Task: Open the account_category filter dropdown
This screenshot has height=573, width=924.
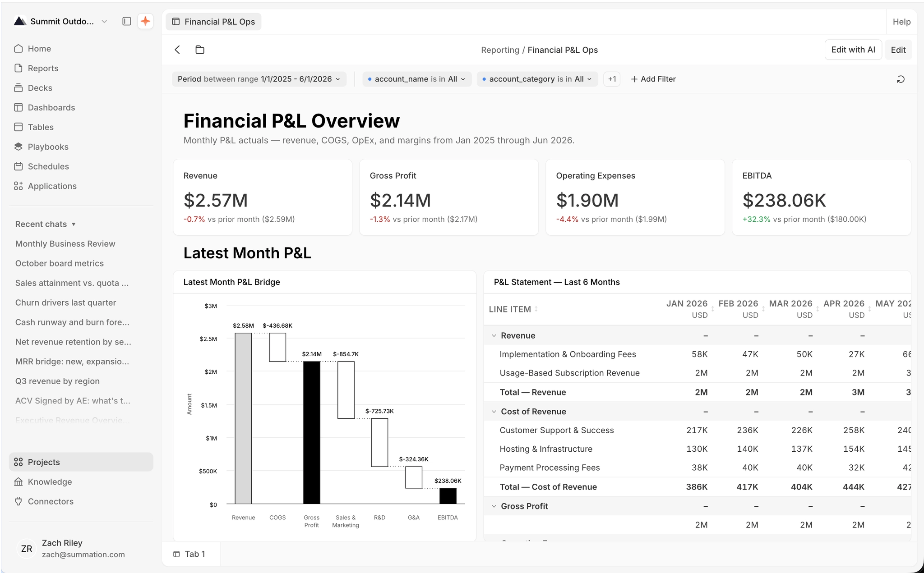Action: (537, 79)
